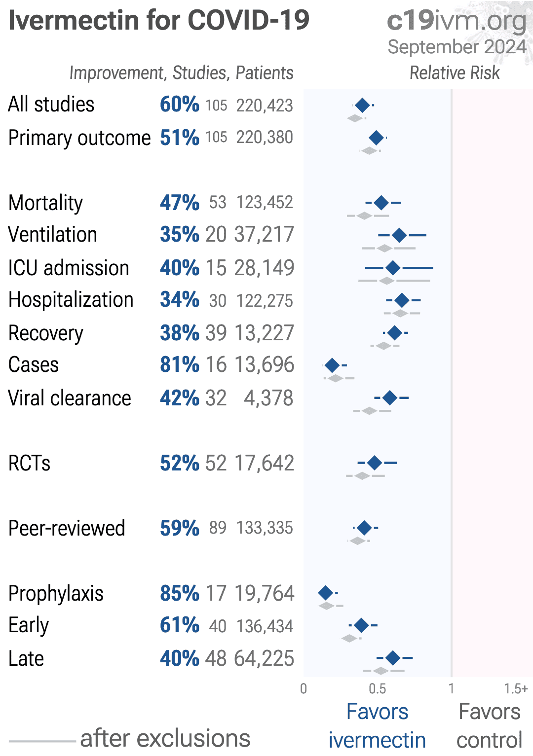Click the blue diamond marker for Mortality
Screen dimensions: 533x756
coord(381,202)
